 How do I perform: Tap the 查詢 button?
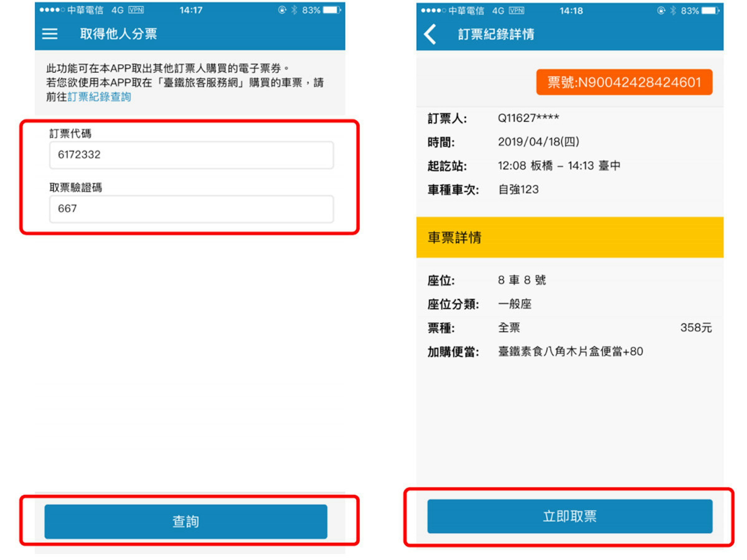pyautogui.click(x=186, y=521)
